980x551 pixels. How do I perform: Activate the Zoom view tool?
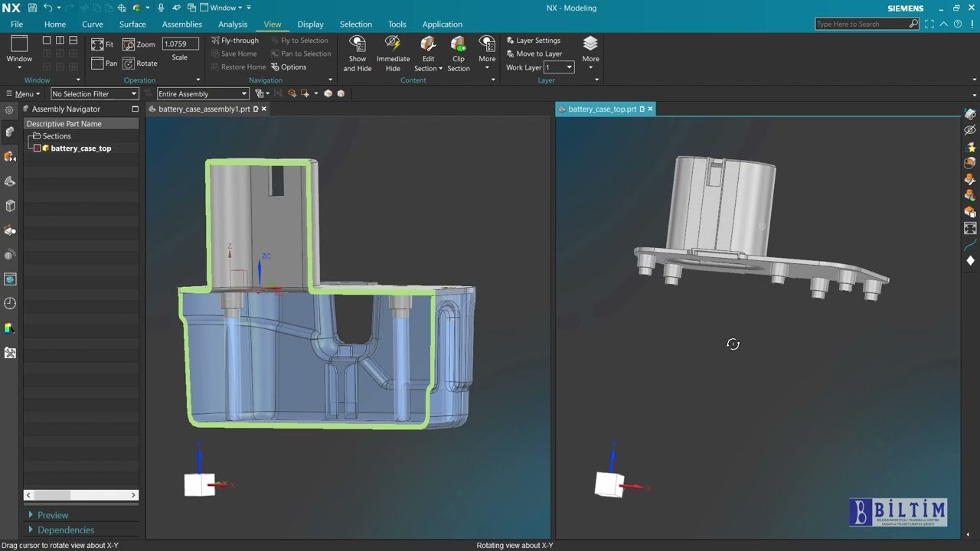coord(139,44)
